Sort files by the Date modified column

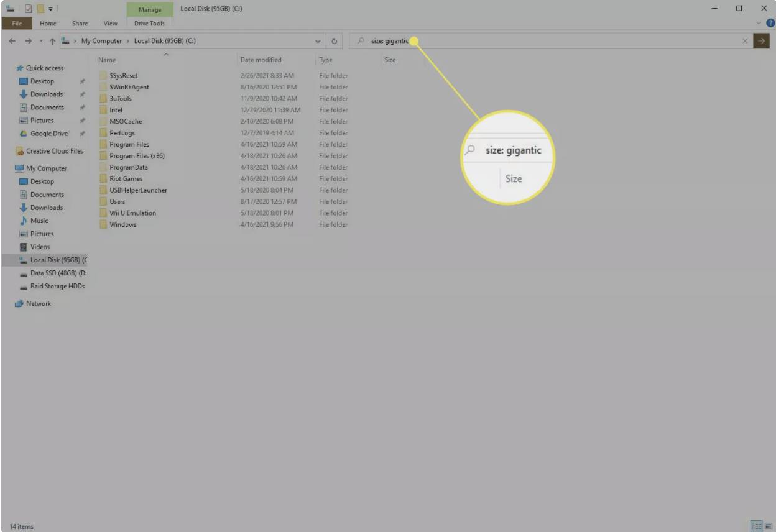click(261, 60)
